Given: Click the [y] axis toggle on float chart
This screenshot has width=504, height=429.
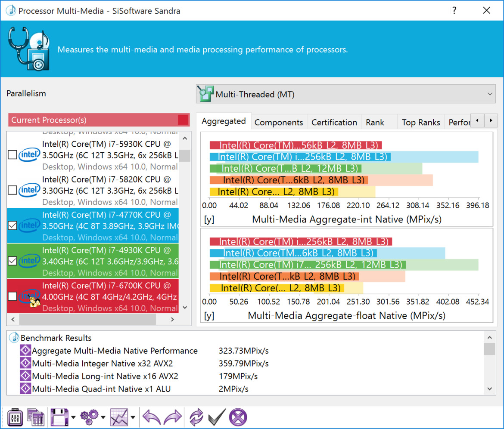Looking at the screenshot, I should pyautogui.click(x=209, y=316).
